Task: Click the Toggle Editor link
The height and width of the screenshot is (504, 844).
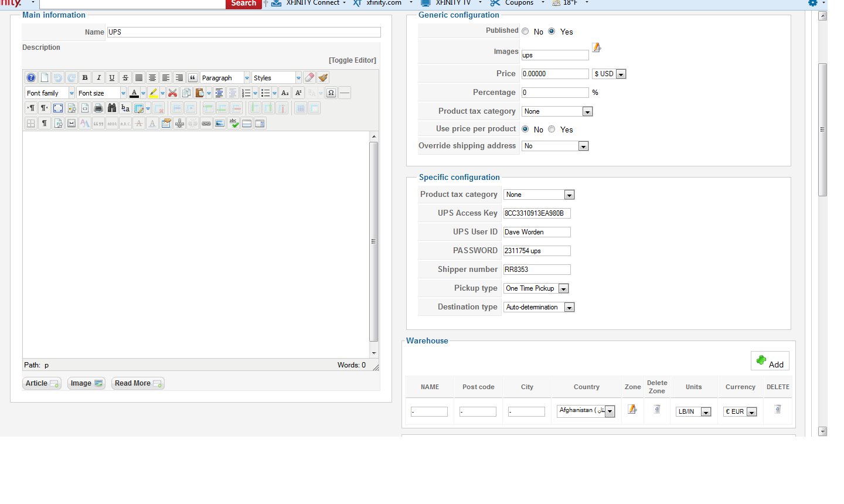Action: (x=352, y=60)
